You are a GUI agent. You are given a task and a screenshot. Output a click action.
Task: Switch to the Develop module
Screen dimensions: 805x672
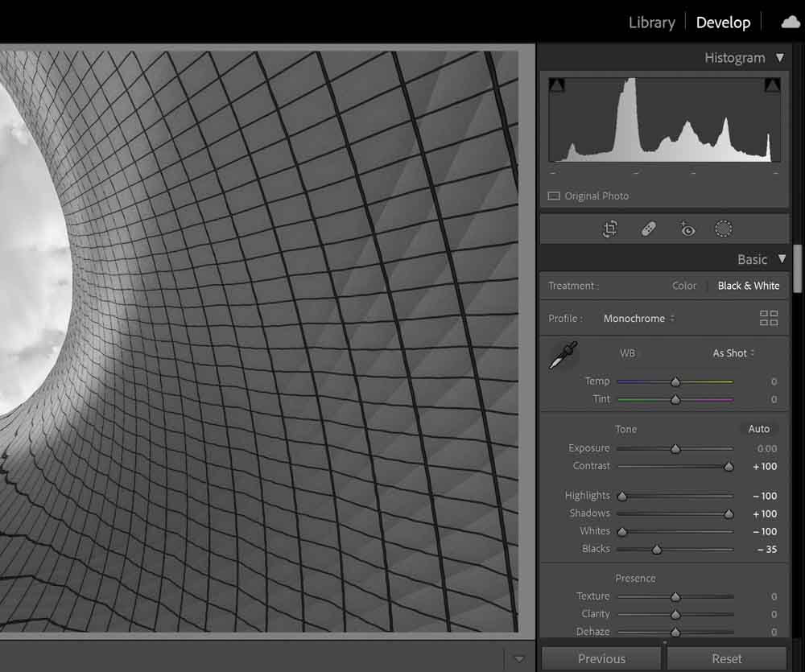(x=723, y=23)
